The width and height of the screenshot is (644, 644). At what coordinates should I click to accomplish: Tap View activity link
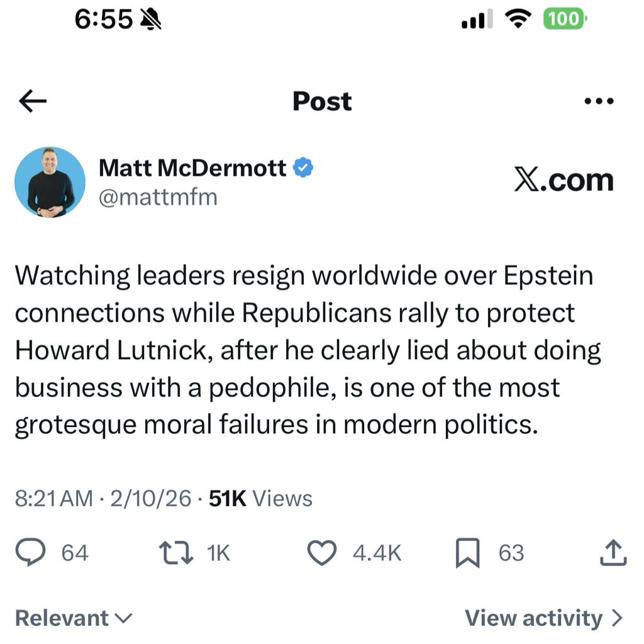tap(544, 618)
